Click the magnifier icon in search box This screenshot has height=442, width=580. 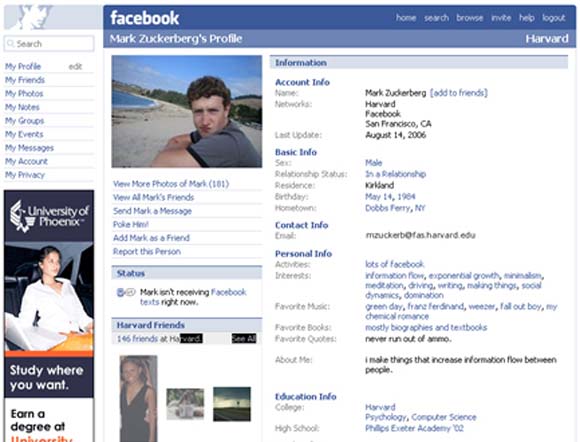click(x=11, y=44)
